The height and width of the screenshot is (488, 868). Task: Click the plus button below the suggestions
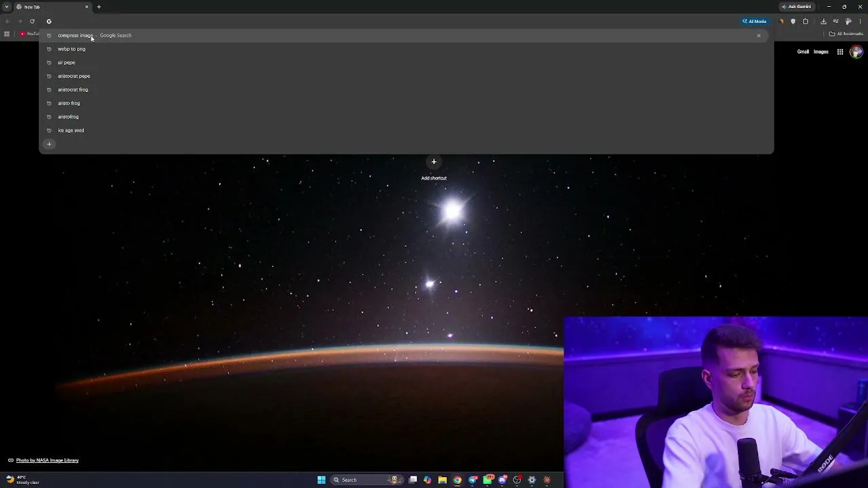[x=49, y=144]
